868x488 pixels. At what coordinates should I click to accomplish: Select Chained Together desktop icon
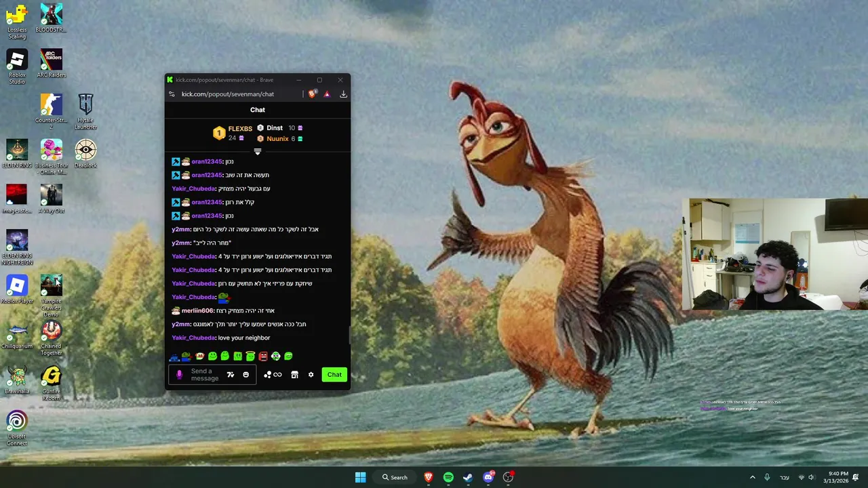51,338
